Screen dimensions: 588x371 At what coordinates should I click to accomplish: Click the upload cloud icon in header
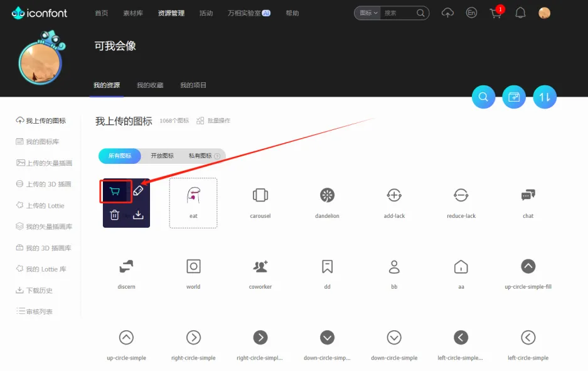447,13
